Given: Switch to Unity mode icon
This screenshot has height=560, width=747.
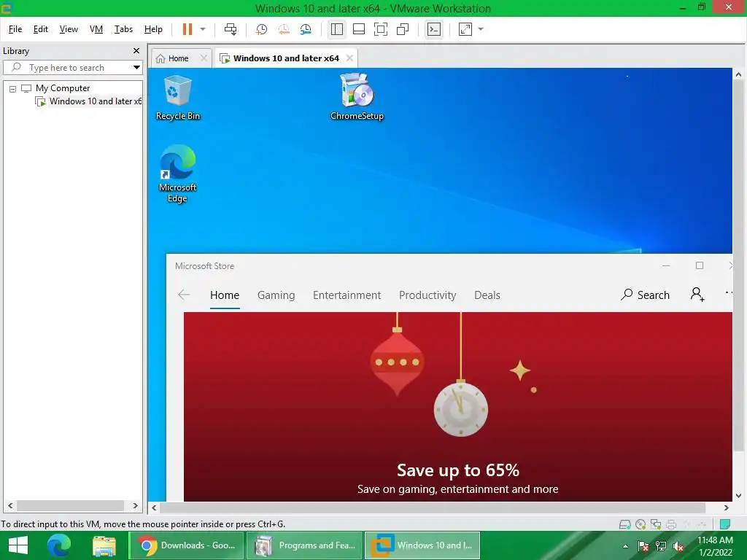Looking at the screenshot, I should point(403,29).
